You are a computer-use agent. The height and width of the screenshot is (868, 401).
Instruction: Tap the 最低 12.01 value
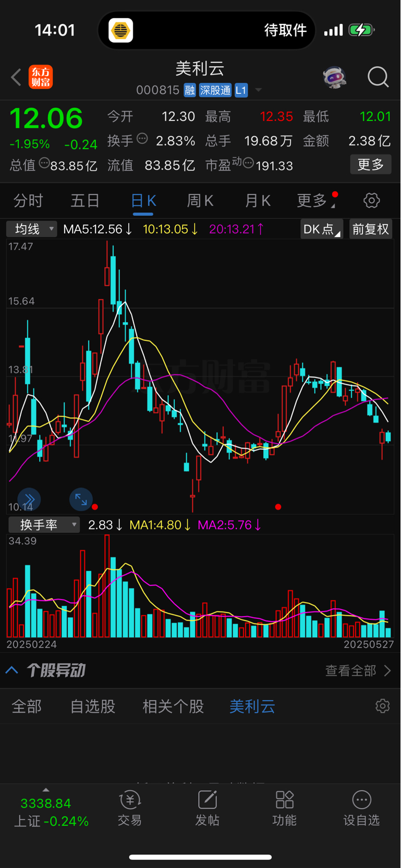click(x=375, y=116)
